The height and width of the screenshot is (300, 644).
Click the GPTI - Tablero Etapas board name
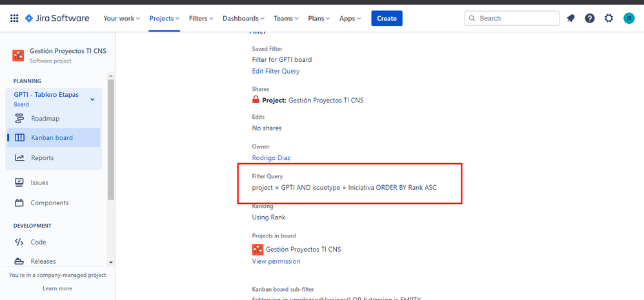point(46,95)
